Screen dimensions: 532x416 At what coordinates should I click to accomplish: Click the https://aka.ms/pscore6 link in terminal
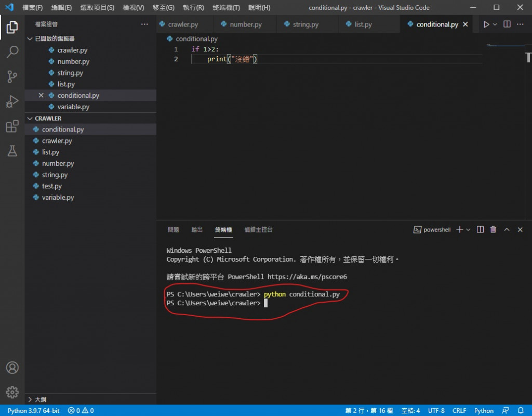point(307,277)
